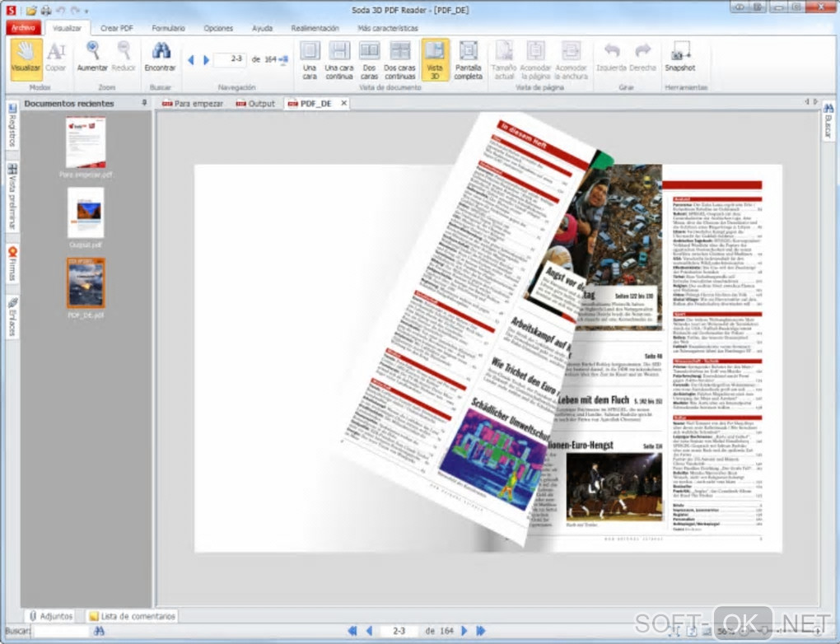Open the Crear PDF ribbon tab
This screenshot has width=840, height=644.
pos(116,28)
